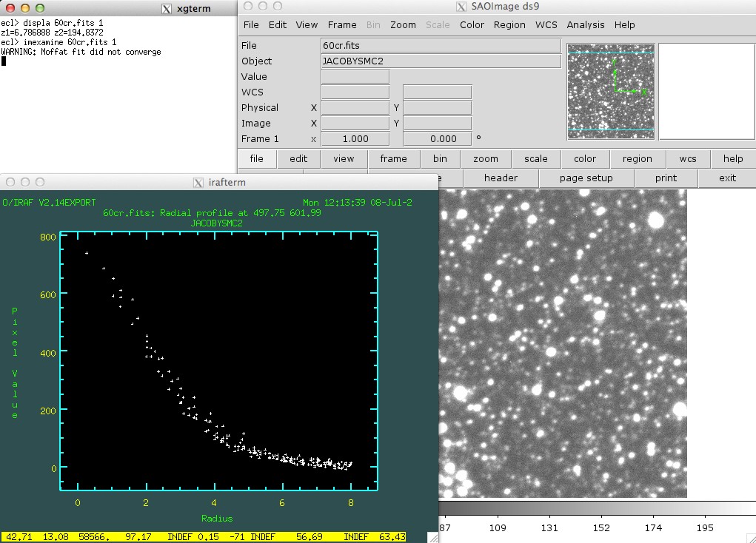Close the xgterm window with red button

[10, 8]
